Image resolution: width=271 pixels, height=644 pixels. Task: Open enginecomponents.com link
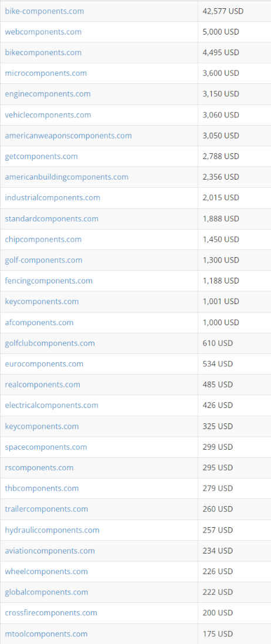point(48,94)
